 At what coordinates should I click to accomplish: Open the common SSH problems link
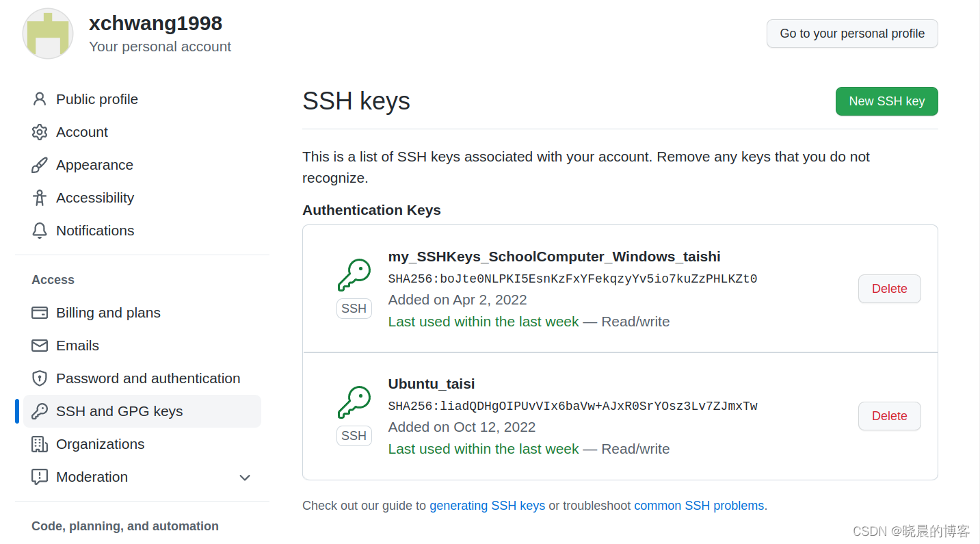click(699, 506)
